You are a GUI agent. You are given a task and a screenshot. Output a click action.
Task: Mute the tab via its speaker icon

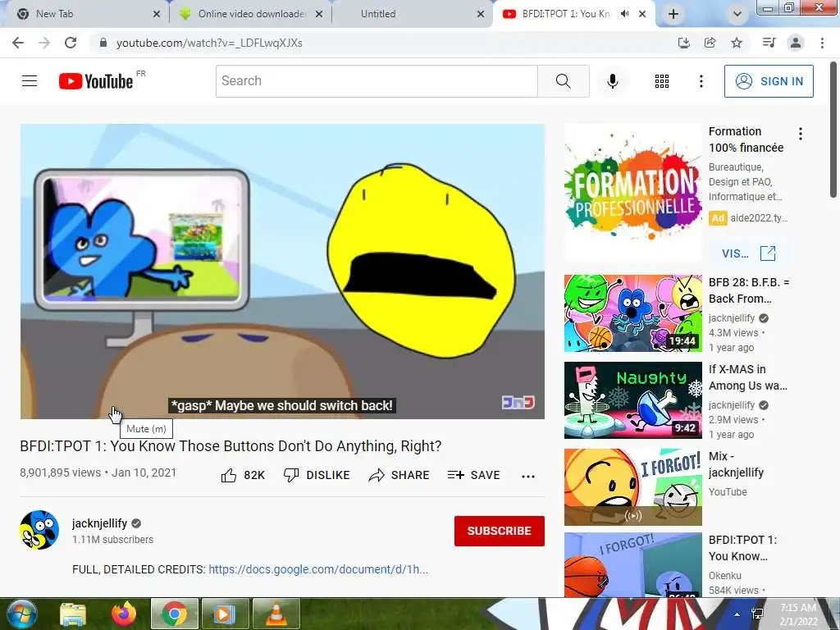(x=624, y=14)
